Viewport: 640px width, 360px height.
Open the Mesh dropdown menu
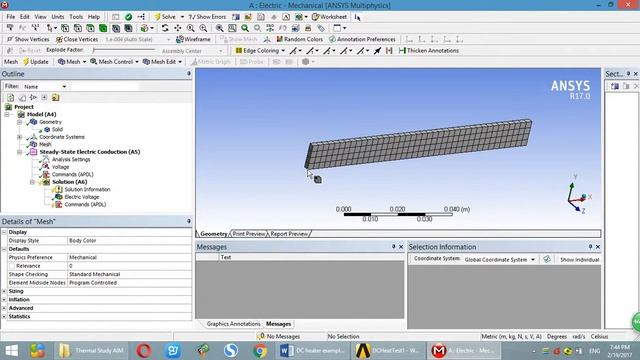[x=72, y=62]
